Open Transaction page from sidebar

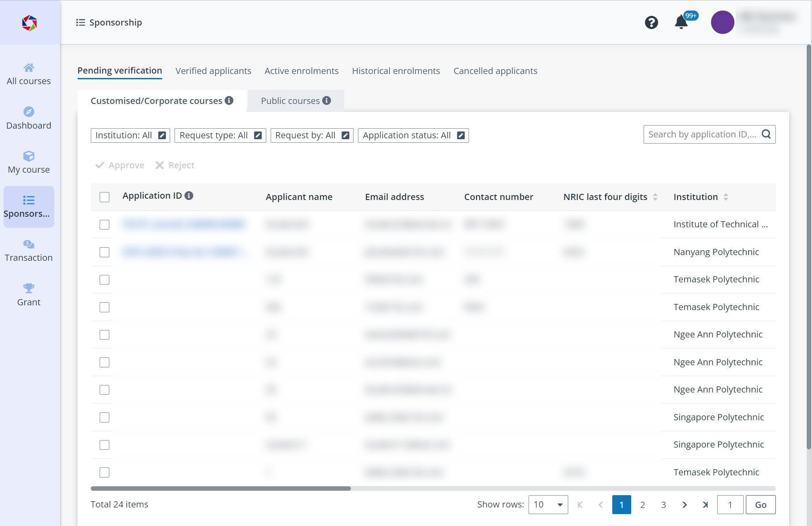29,251
